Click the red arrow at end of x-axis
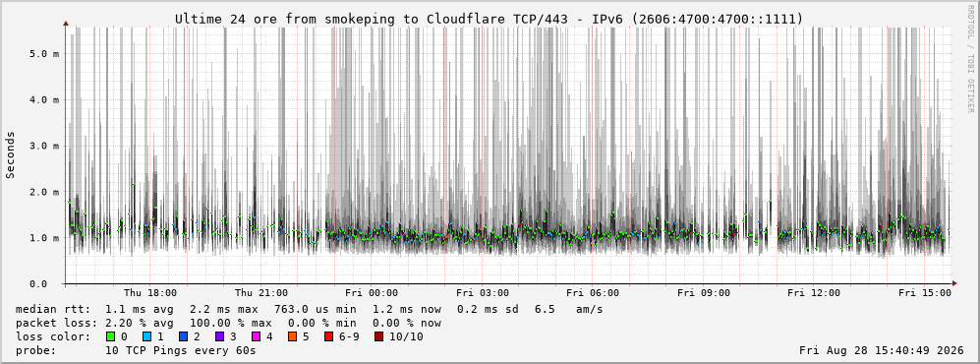 click(x=953, y=283)
